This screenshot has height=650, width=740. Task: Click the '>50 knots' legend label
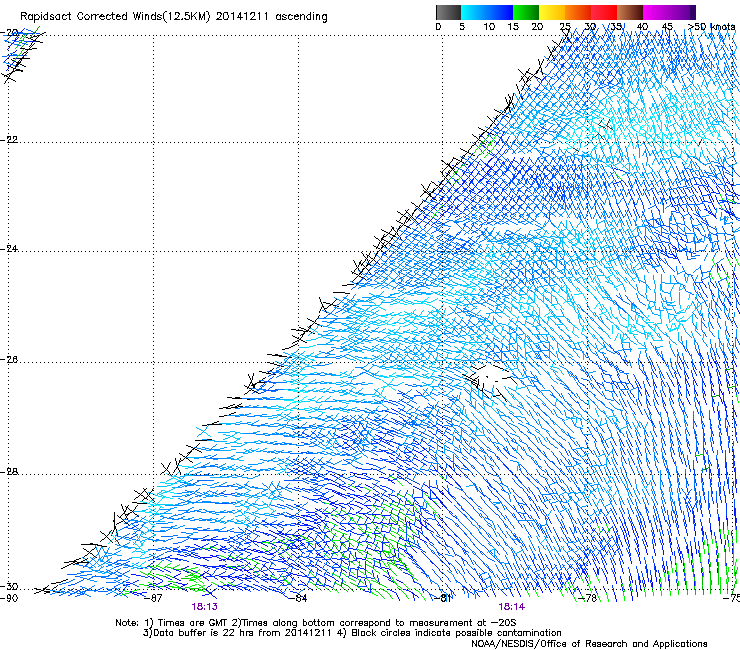(711, 26)
